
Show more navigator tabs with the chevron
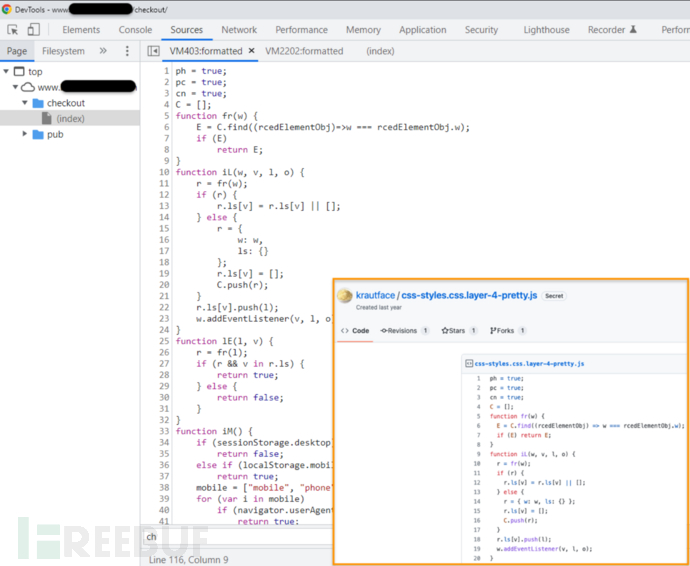pyautogui.click(x=103, y=51)
